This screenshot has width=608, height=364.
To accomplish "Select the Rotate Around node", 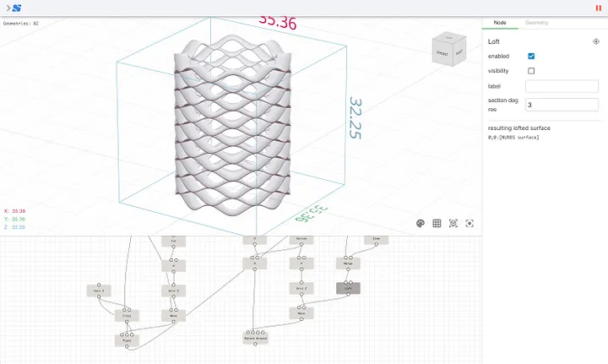I will 255,338.
